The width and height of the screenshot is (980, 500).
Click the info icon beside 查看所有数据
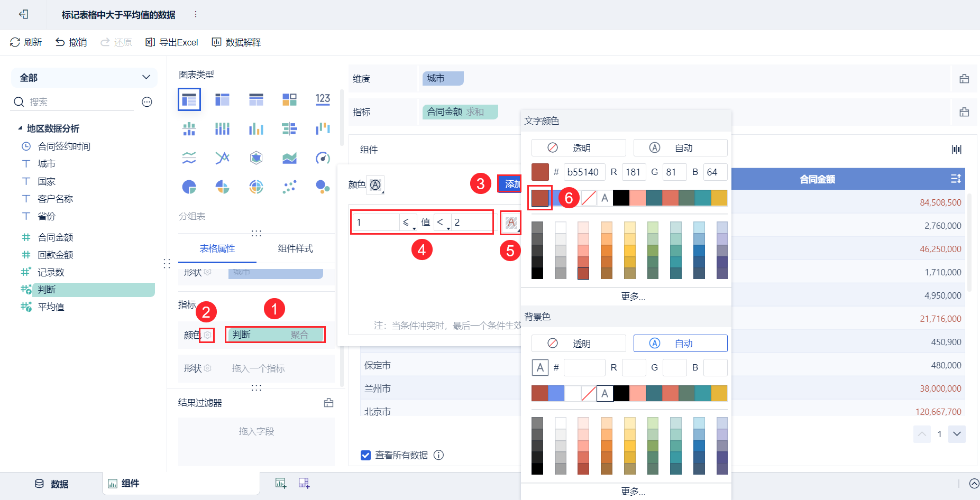point(438,455)
